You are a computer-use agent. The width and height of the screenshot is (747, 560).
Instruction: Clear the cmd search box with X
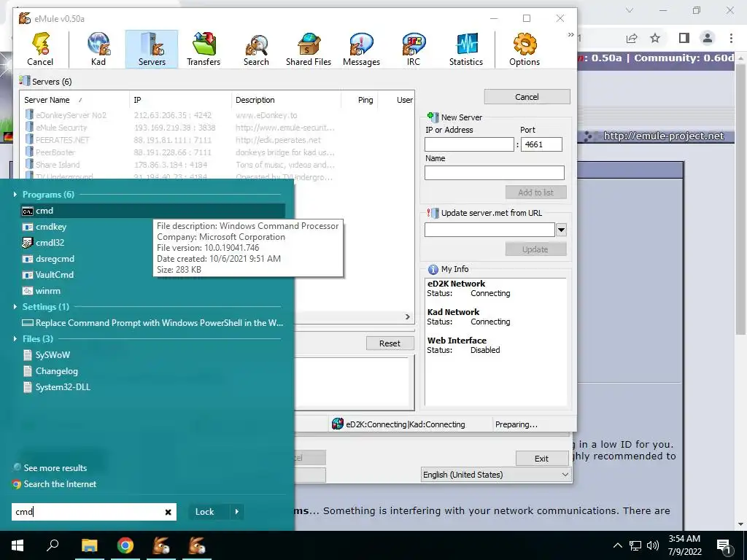tap(169, 512)
